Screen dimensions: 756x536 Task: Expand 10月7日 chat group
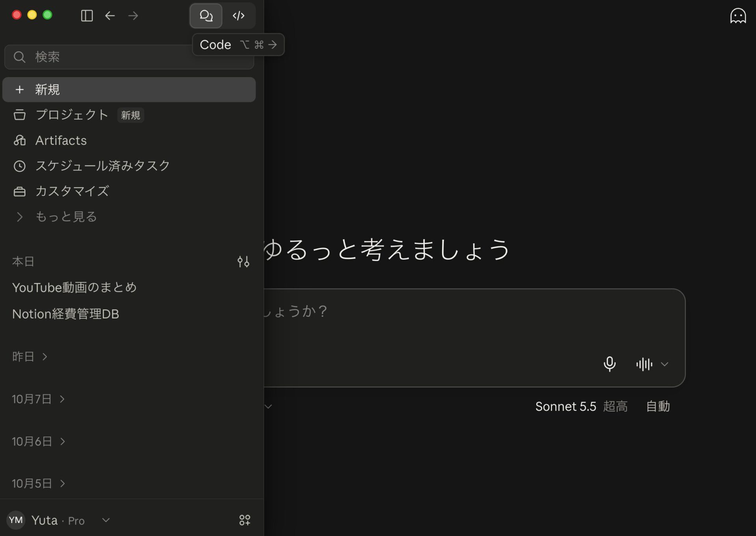pos(39,399)
